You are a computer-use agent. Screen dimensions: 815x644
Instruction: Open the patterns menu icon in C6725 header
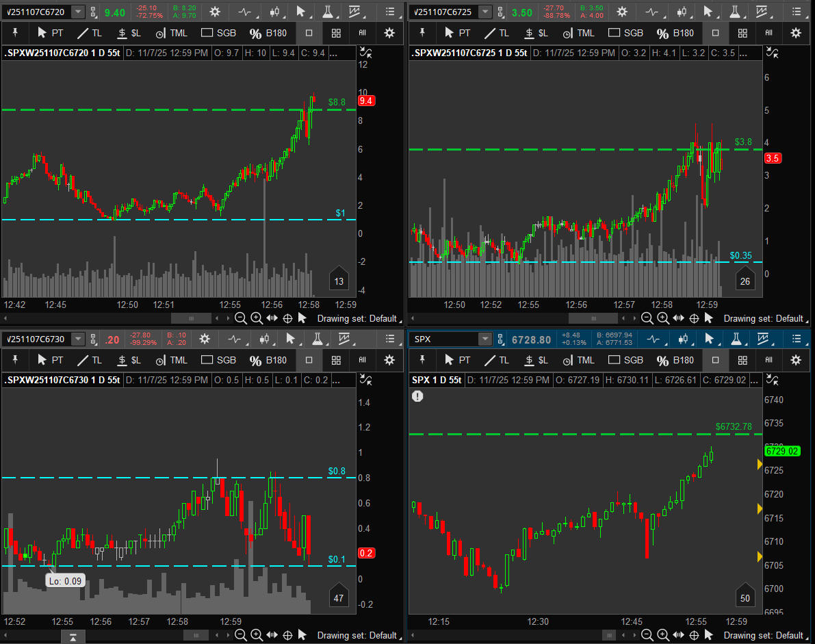click(762, 12)
